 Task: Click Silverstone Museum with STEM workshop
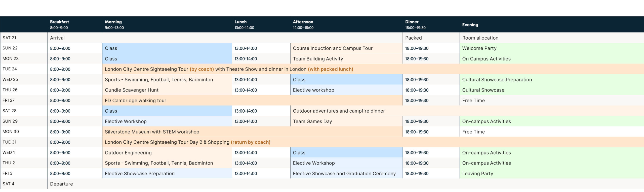152,132
